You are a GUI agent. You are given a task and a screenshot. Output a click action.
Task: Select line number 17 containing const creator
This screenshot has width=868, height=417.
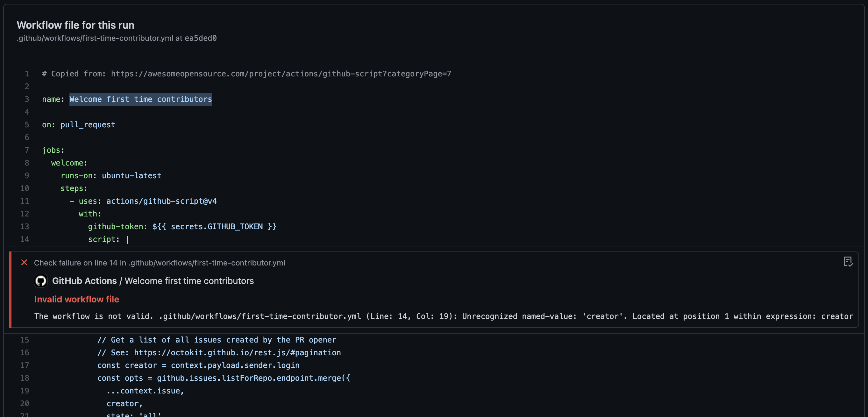point(25,365)
